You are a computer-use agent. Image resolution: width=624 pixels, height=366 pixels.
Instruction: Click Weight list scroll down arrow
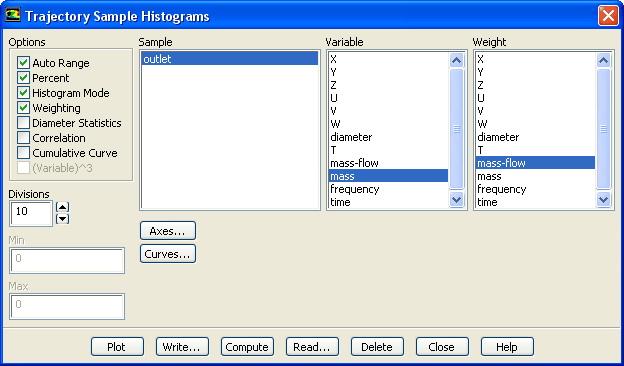604,199
